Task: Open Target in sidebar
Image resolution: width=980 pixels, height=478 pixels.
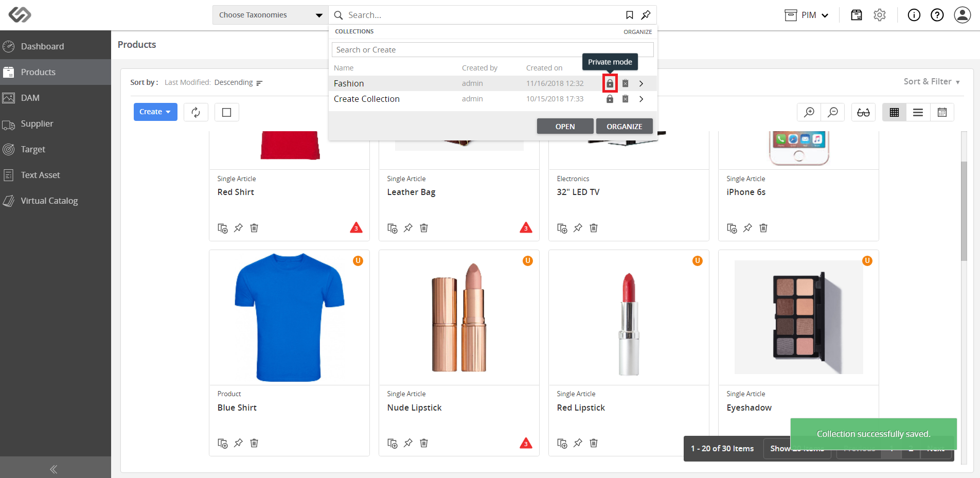Action: pyautogui.click(x=56, y=149)
